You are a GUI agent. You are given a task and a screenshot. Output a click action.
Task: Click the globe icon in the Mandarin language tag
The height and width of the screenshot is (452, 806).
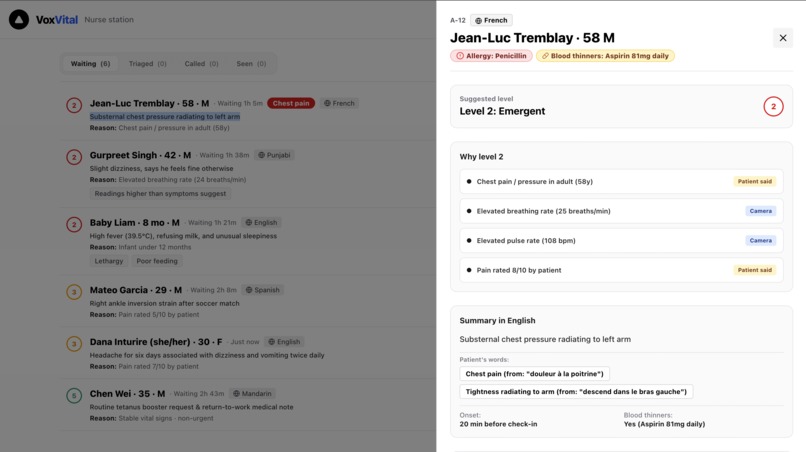click(236, 394)
